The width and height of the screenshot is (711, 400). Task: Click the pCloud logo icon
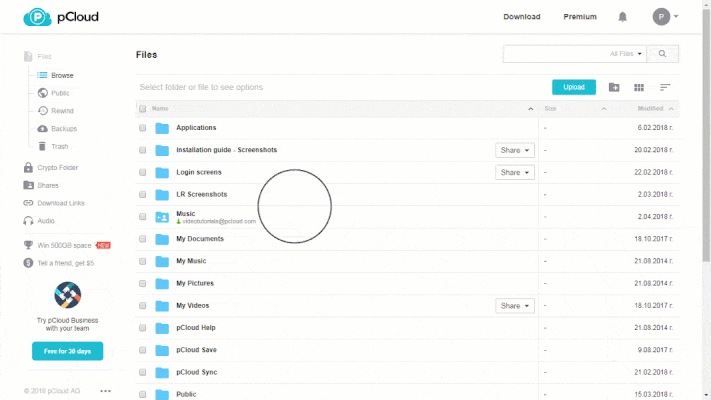(x=37, y=17)
